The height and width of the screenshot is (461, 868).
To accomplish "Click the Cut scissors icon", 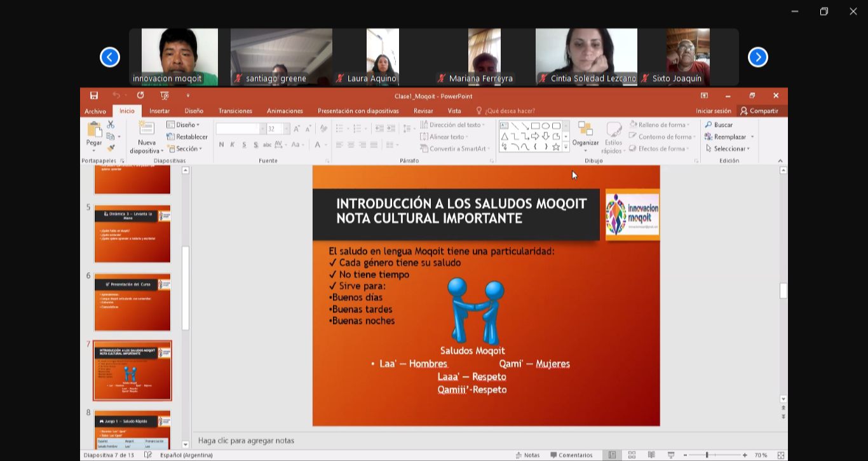I will (x=111, y=125).
